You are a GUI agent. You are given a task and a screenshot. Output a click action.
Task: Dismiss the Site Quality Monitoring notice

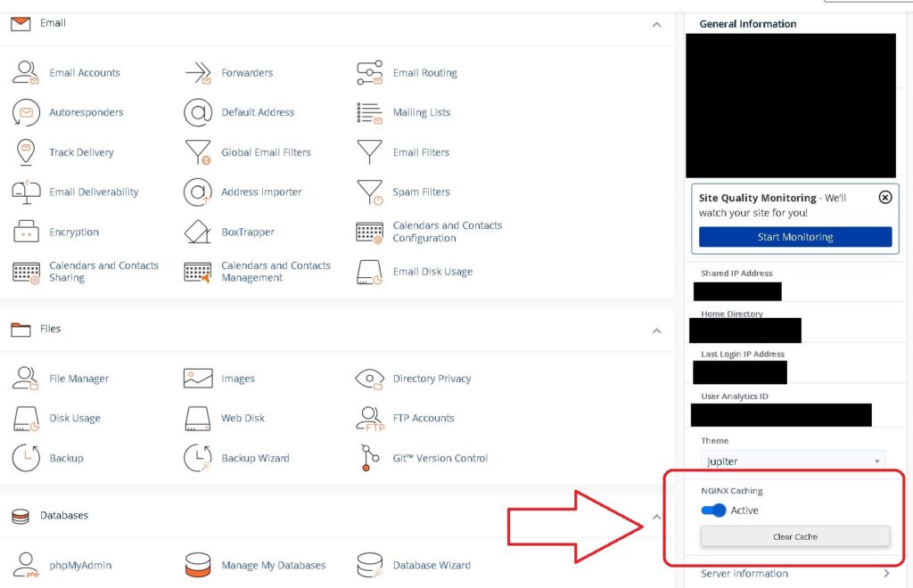point(884,197)
